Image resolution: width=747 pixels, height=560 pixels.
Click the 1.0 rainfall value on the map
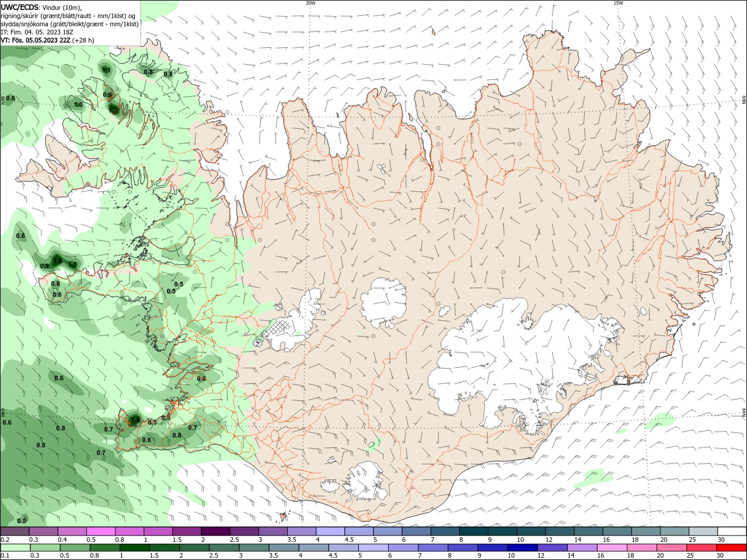[78, 105]
